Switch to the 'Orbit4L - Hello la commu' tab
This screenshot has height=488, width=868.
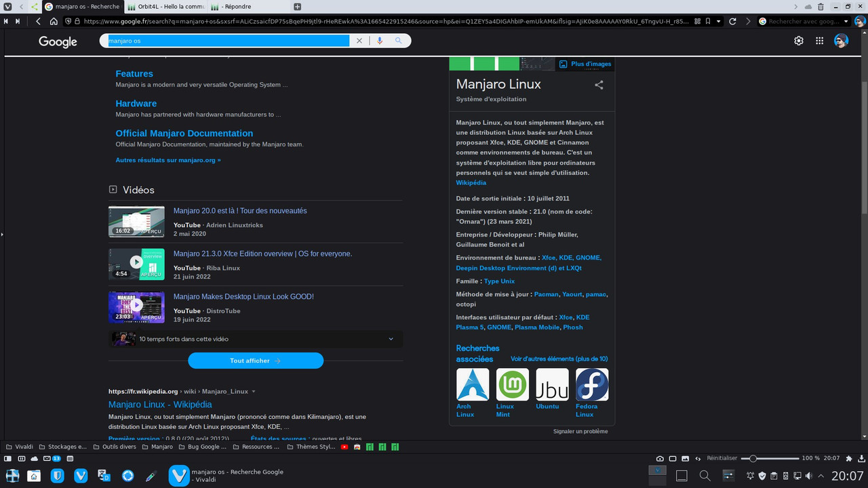pyautogui.click(x=166, y=6)
